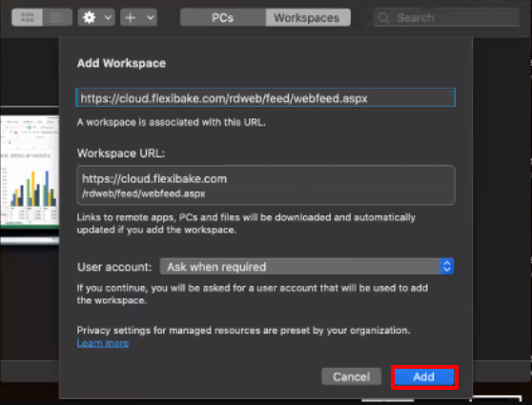Click the User account stepper arrows
The width and height of the screenshot is (532, 405).
pos(447,267)
